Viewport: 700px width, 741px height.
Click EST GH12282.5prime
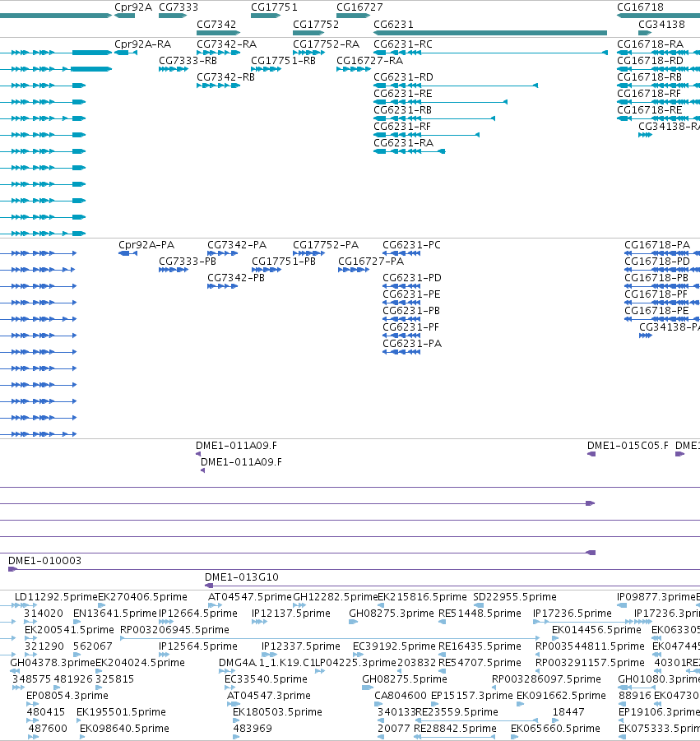coord(336,597)
